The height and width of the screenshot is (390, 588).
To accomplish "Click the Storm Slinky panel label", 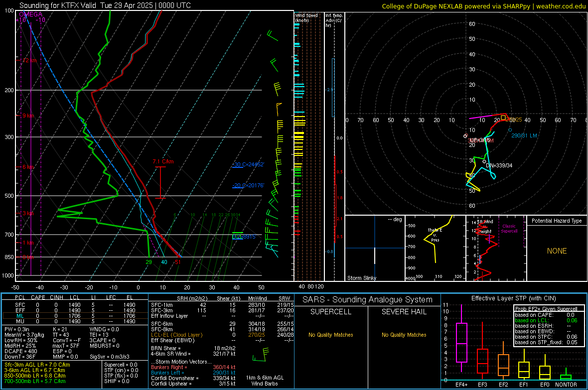I will coord(361,278).
